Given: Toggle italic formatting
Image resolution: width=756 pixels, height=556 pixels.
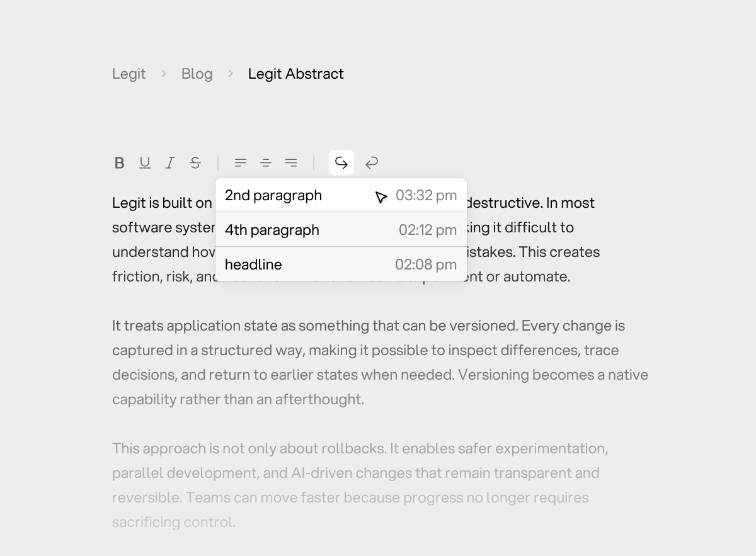Looking at the screenshot, I should pyautogui.click(x=170, y=163).
